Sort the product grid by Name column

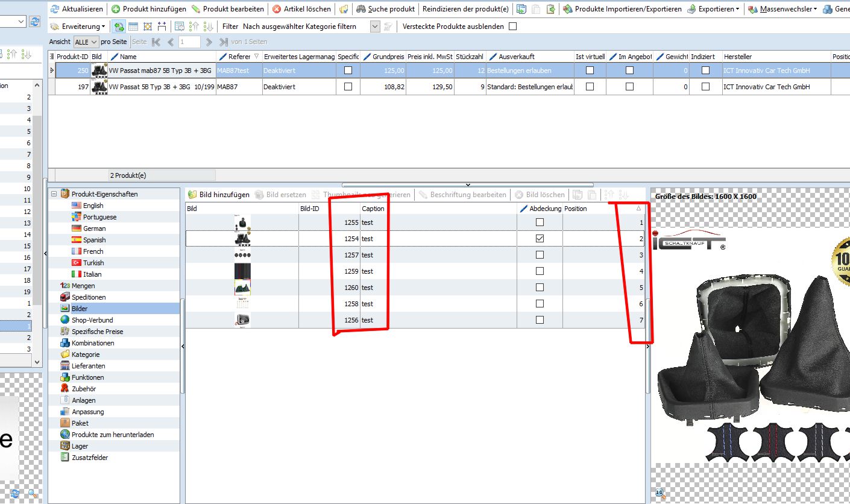point(162,57)
